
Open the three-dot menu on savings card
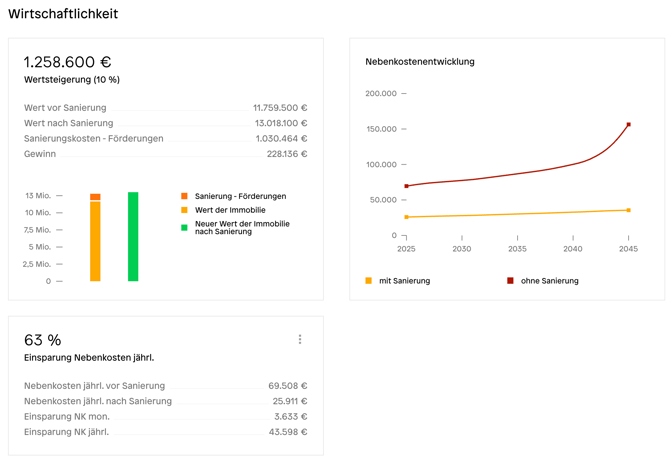[x=300, y=340]
